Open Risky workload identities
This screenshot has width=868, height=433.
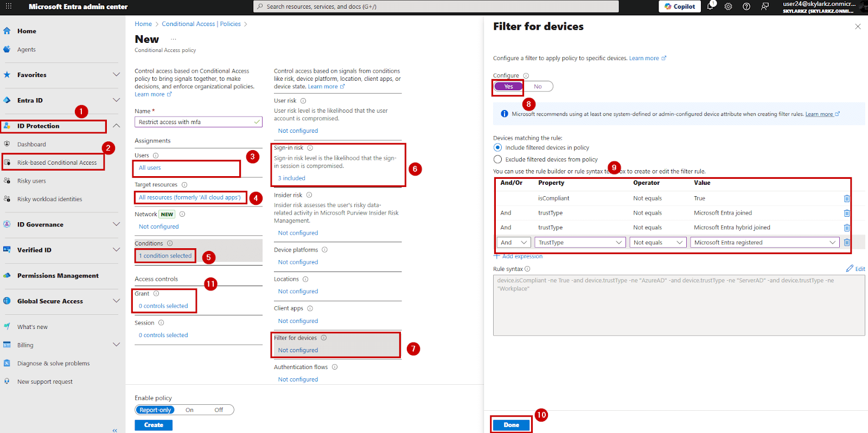(50, 199)
